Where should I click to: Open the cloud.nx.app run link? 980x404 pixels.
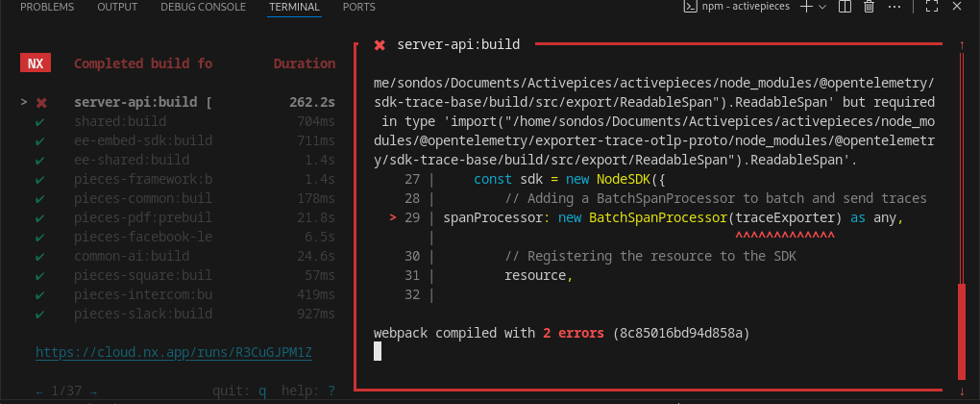pyautogui.click(x=174, y=352)
